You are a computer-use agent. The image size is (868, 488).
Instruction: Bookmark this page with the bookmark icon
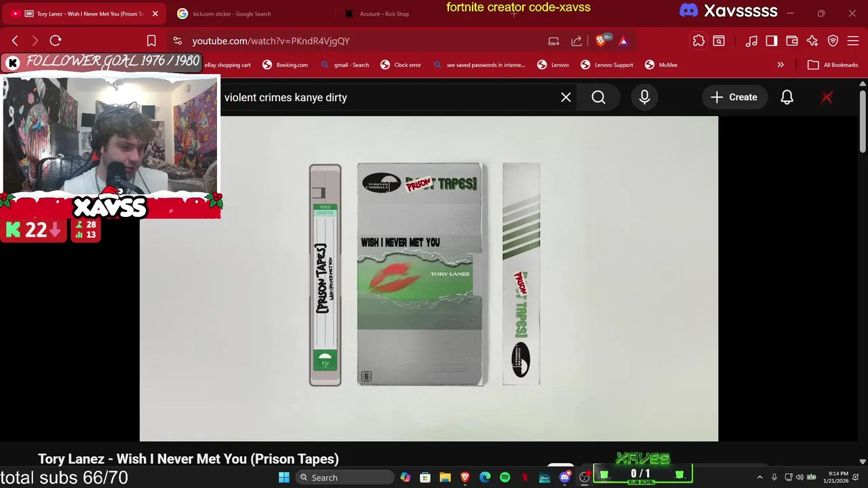pyautogui.click(x=151, y=41)
